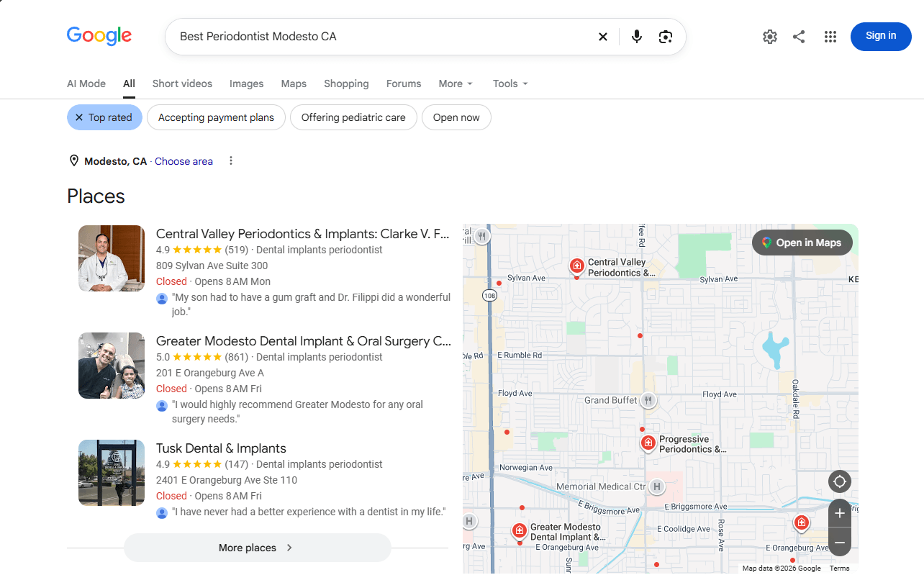Screen dimensions: 924x575
Task: Click location pin icon beside Modesto, CA
Action: click(73, 160)
